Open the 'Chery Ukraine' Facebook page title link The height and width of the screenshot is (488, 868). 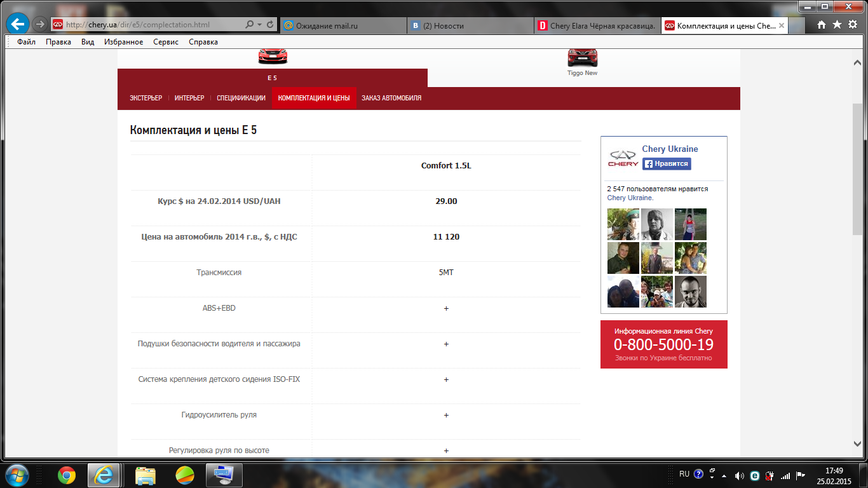tap(670, 149)
